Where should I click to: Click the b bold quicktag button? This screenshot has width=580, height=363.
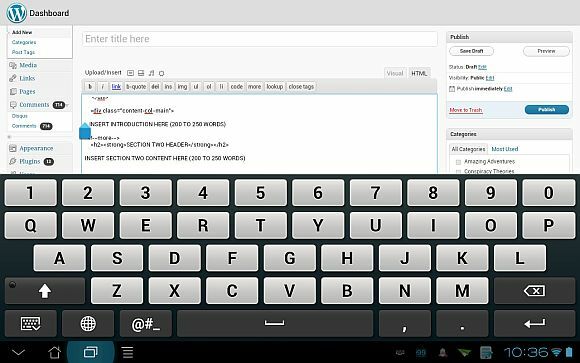click(90, 87)
